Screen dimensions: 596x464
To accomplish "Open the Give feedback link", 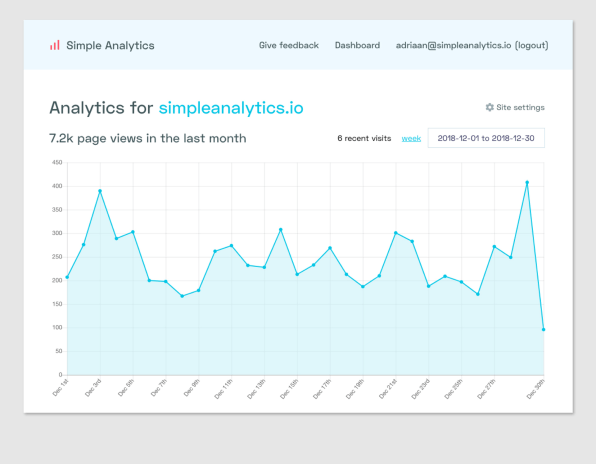I will pos(289,45).
